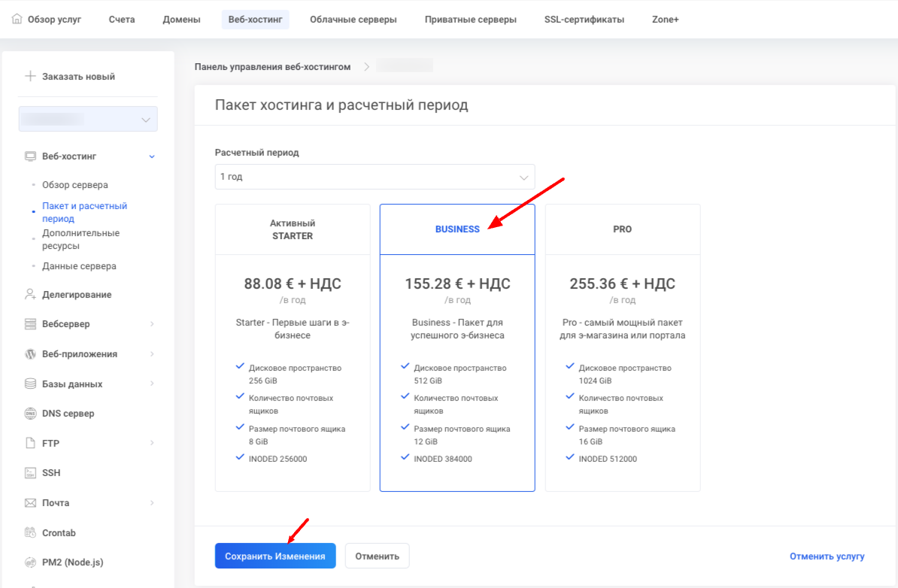This screenshot has height=588, width=898.
Task: Click the home icon beside Обзор услуг
Action: (17, 20)
